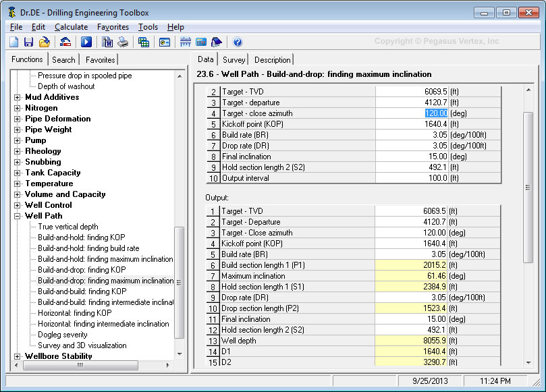Image resolution: width=546 pixels, height=392 pixels.
Task: Open the Favorites menu
Action: point(113,27)
